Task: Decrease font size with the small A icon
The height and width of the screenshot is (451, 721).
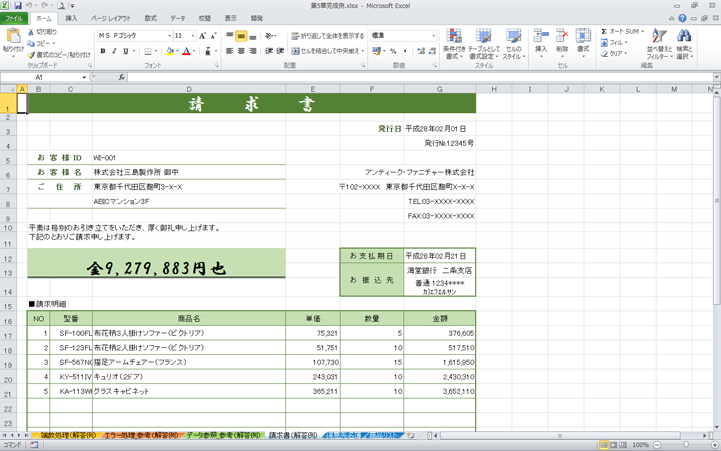Action: pyautogui.click(x=213, y=36)
